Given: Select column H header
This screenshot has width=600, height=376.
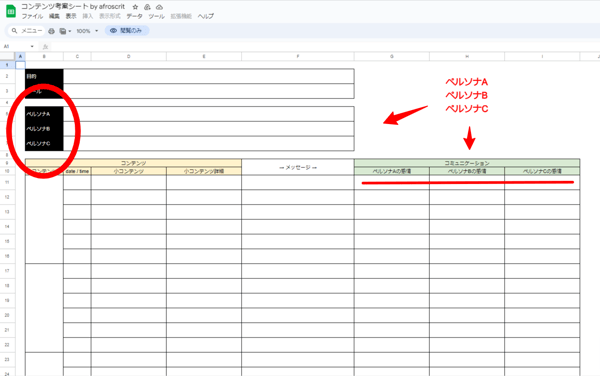Looking at the screenshot, I should point(467,57).
